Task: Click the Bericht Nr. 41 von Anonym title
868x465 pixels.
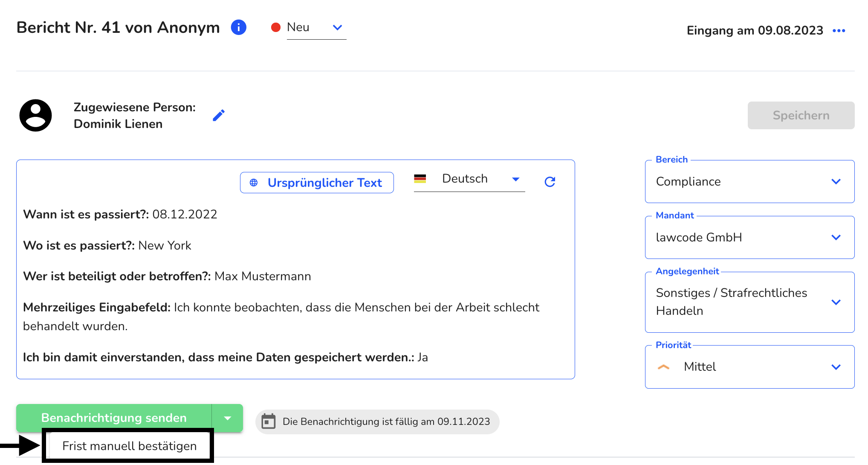Action: [x=118, y=27]
